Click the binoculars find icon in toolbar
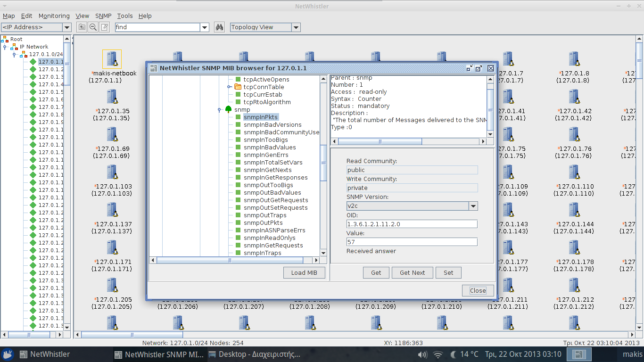Viewport: 644px width, 362px height. 219,27
